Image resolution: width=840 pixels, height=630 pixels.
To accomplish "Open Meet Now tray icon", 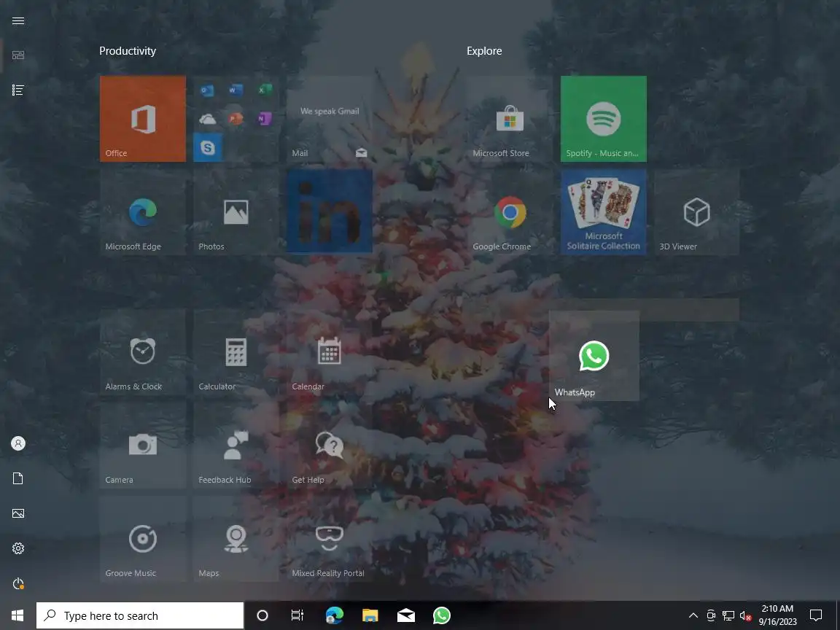I will 711,615.
